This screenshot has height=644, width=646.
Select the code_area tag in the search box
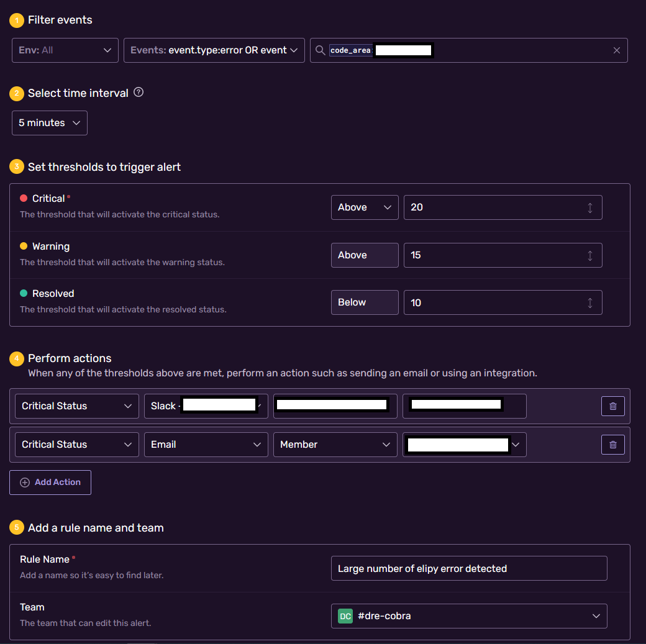pyautogui.click(x=351, y=50)
